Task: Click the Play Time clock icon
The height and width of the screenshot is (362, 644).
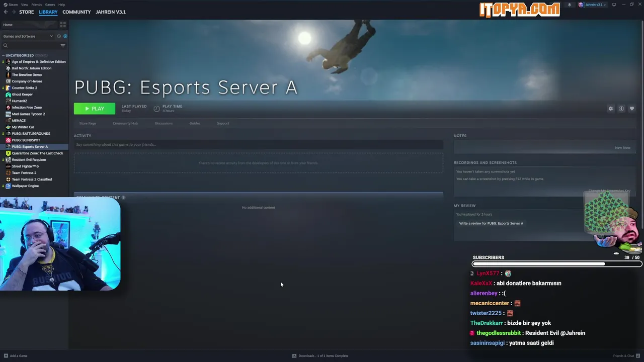Action: [x=156, y=109]
